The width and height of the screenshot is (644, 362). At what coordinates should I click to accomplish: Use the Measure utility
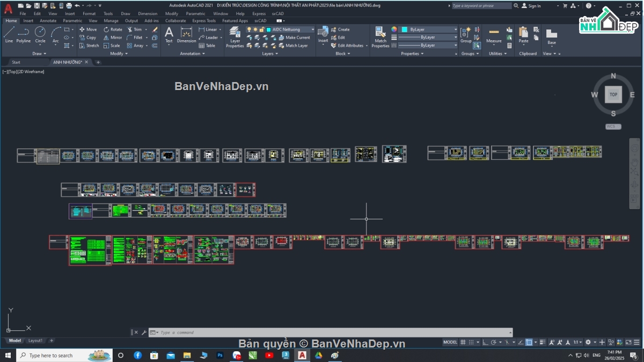click(x=494, y=35)
